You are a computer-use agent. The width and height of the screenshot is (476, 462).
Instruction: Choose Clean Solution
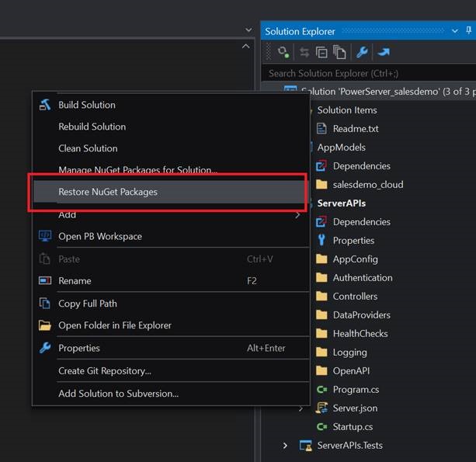[171, 148]
